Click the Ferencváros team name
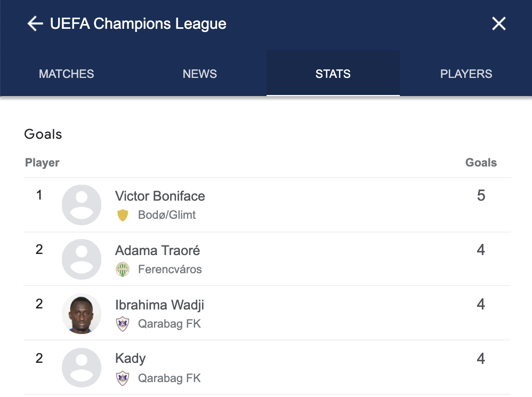 click(x=170, y=269)
